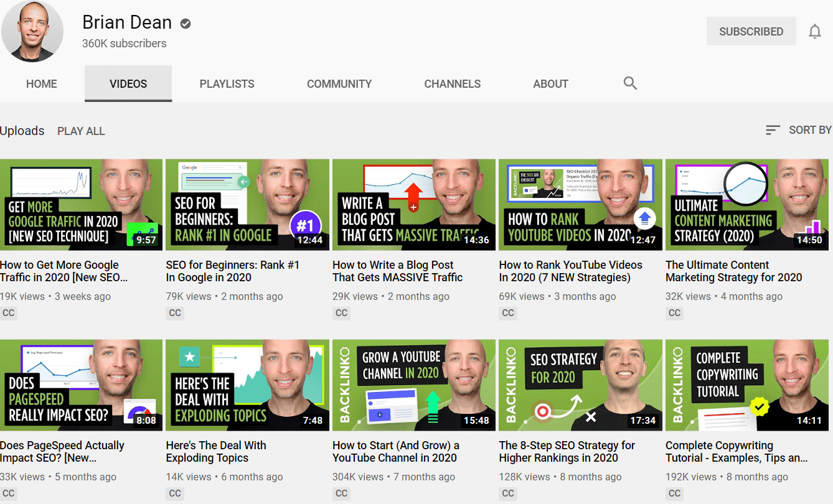Open 'How to Rank YouTube Videos In 2020' title
This screenshot has height=504, width=833.
570,271
